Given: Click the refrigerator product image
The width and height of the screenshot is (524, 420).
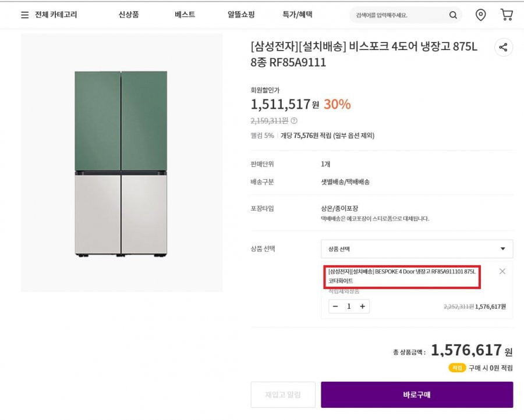Looking at the screenshot, I should click(x=121, y=163).
